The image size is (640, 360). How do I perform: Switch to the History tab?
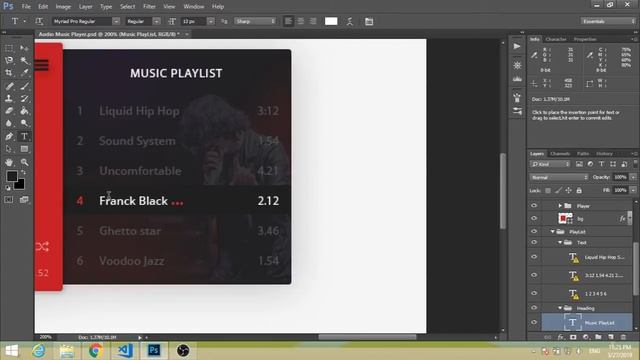[x=604, y=153]
